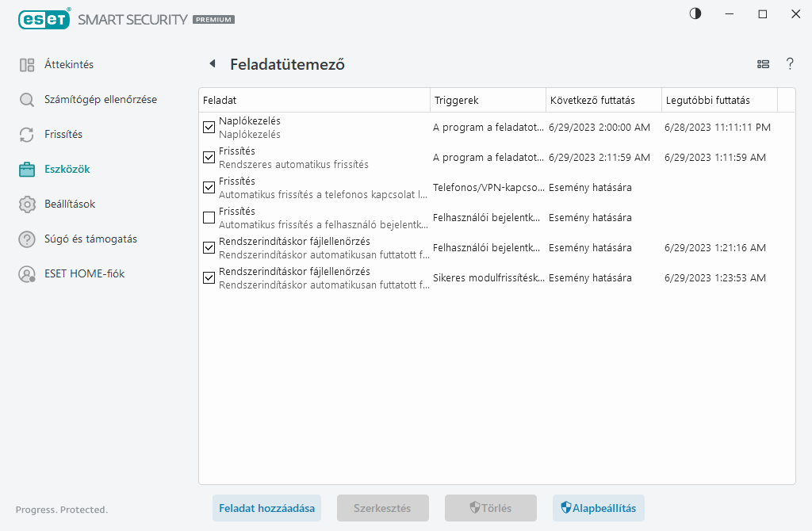
Task: Click the ESET HOME-fiók account icon
Action: [x=27, y=274]
